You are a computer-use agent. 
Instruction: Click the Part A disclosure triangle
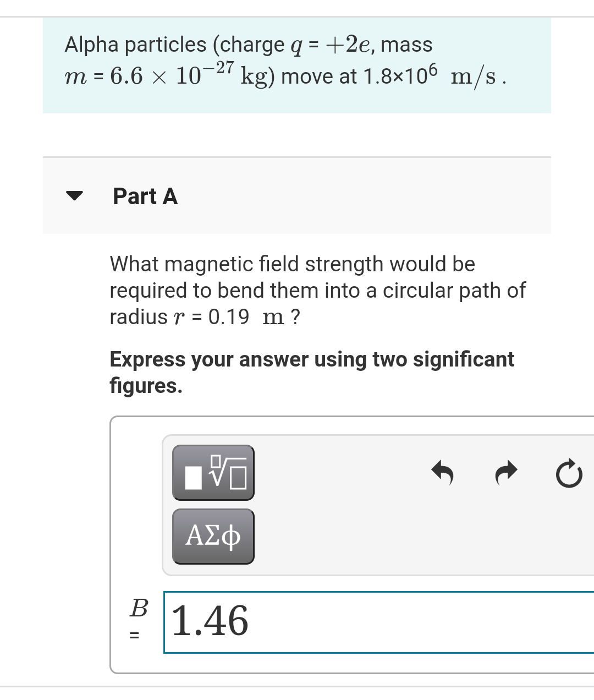tap(75, 196)
